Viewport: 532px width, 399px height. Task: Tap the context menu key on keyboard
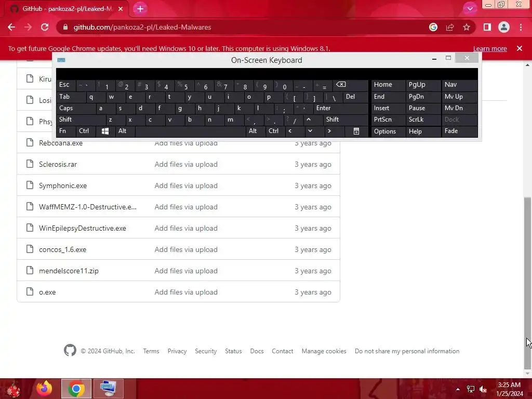click(356, 131)
